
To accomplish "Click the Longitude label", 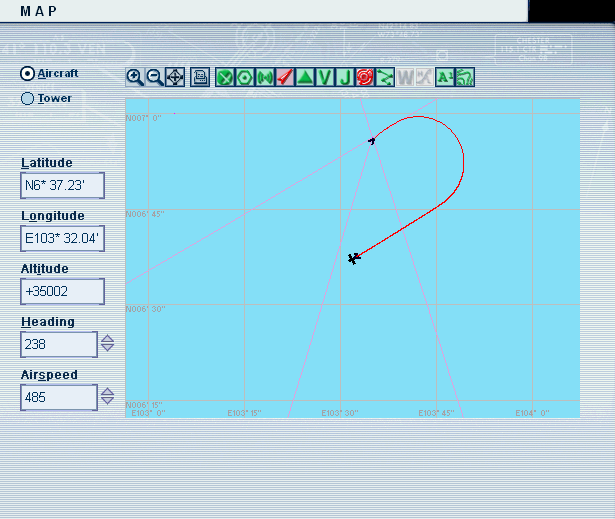I will pos(53,216).
